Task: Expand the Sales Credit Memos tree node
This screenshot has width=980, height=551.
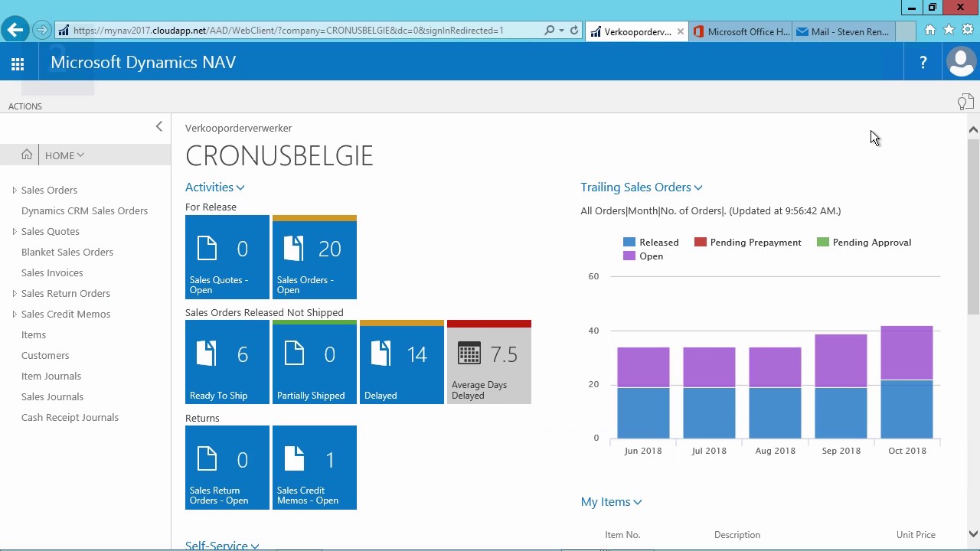Action: (15, 314)
